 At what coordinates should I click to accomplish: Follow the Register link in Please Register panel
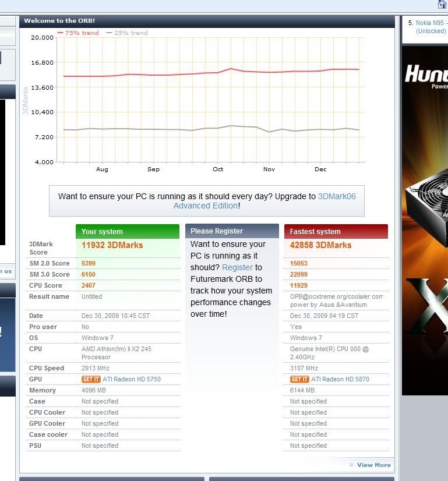[237, 267]
